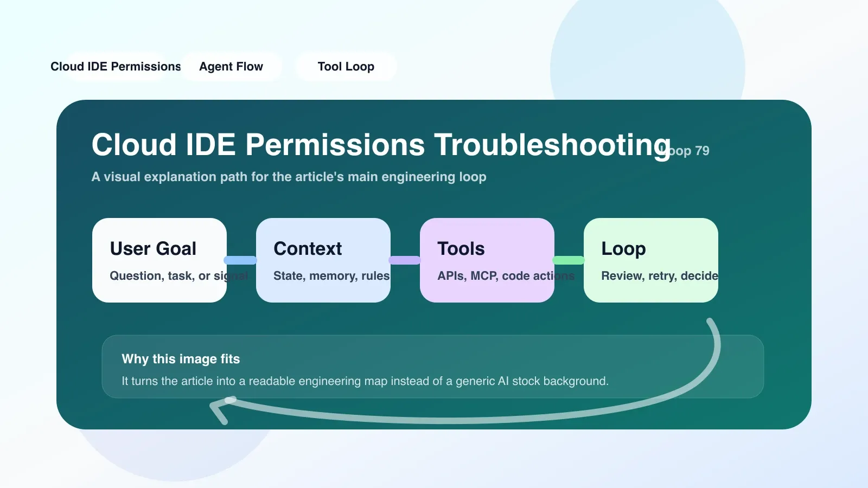868x488 pixels.
Task: Click the green Loop card
Action: 651,260
